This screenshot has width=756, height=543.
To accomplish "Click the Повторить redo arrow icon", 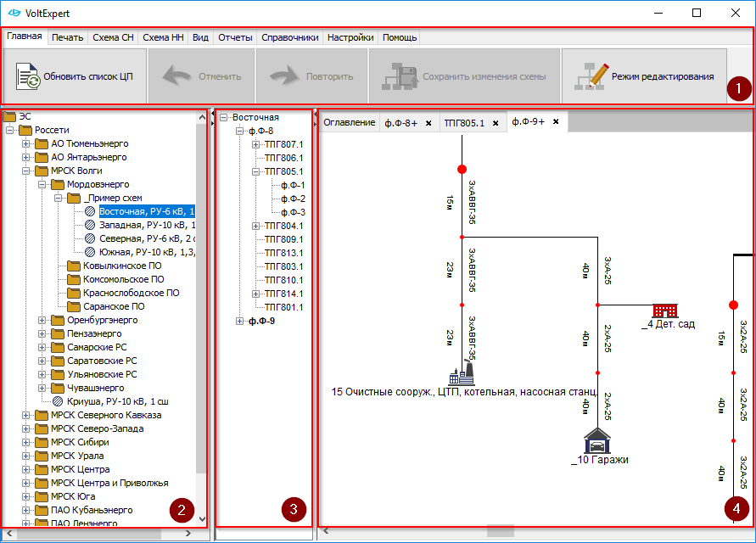I will click(x=284, y=76).
